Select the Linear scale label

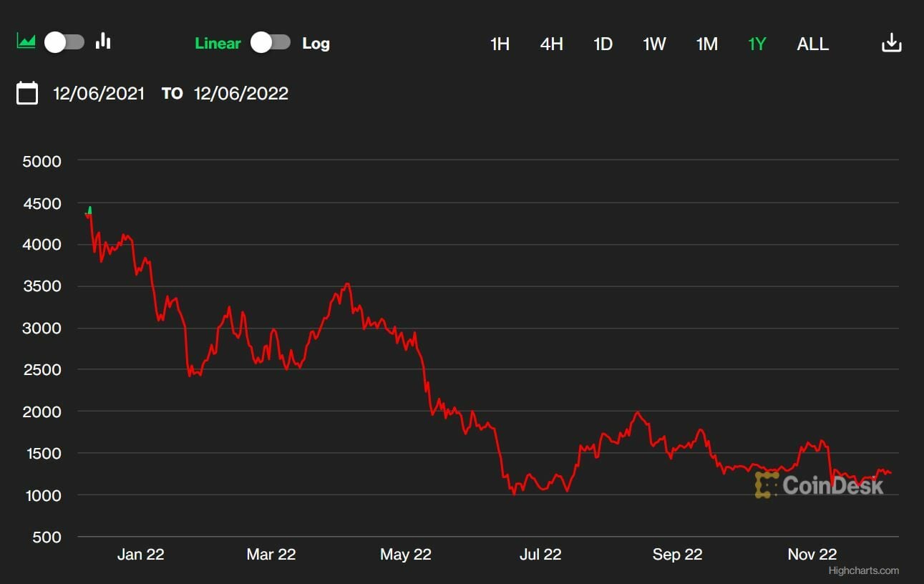pyautogui.click(x=218, y=43)
